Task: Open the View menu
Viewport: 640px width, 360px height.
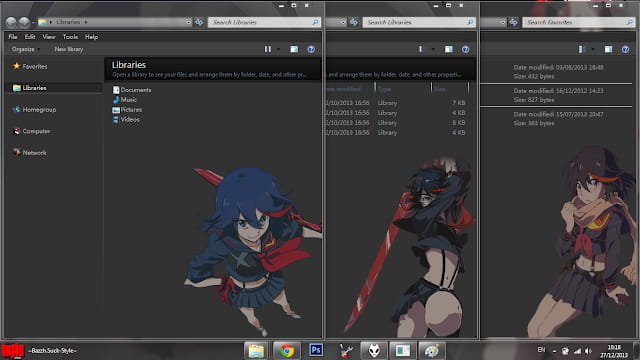Action: [49, 37]
